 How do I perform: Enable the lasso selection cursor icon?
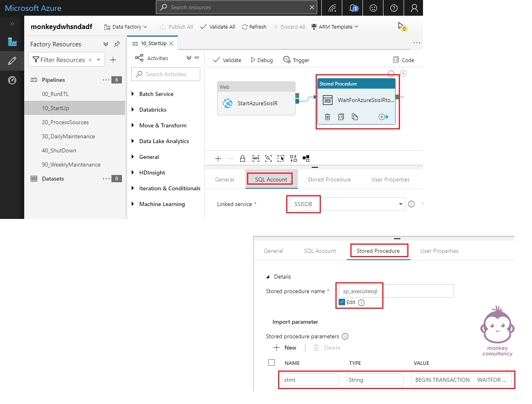pyautogui.click(x=281, y=158)
